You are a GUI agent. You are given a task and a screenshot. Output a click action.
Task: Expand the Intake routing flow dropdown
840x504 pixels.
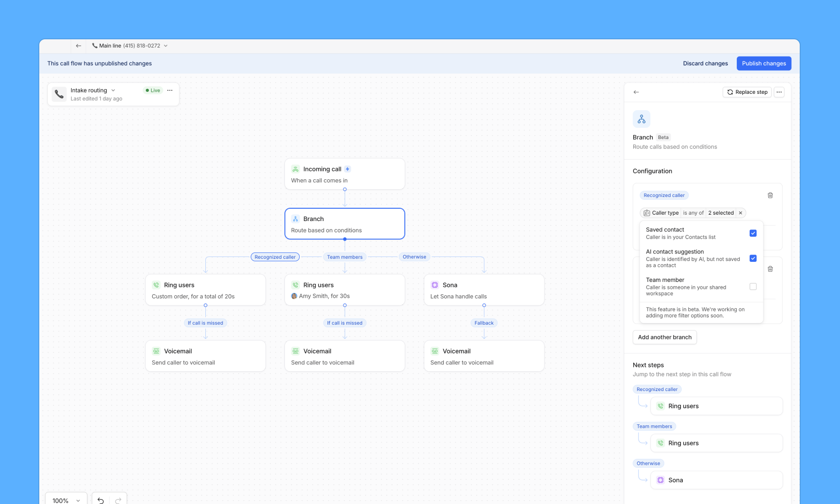pos(113,90)
